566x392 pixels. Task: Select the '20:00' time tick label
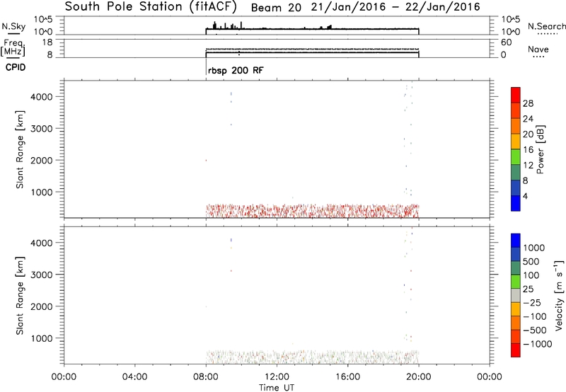[x=418, y=377]
